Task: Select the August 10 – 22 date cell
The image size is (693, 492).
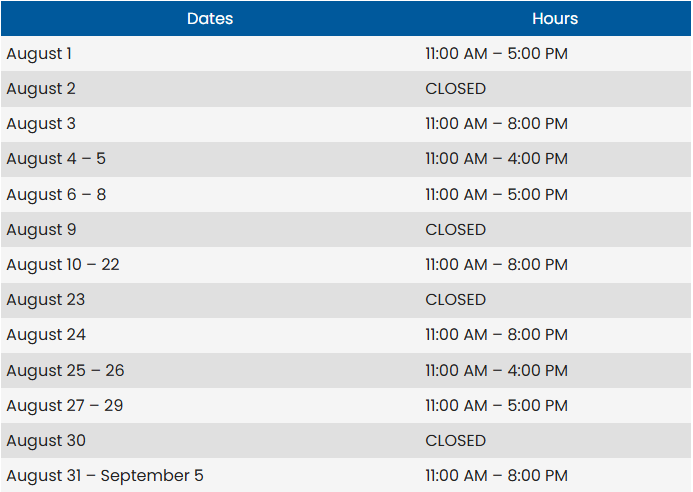Action: [63, 265]
